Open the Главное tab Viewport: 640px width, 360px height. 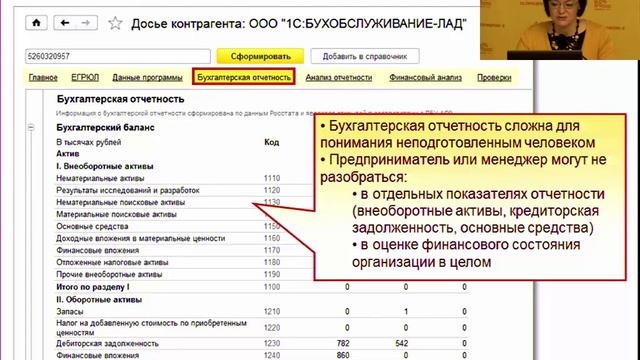click(43, 78)
